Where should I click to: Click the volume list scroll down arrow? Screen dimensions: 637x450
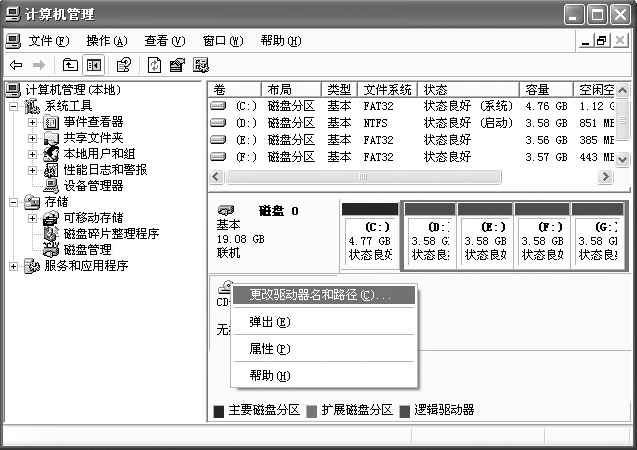click(x=622, y=159)
